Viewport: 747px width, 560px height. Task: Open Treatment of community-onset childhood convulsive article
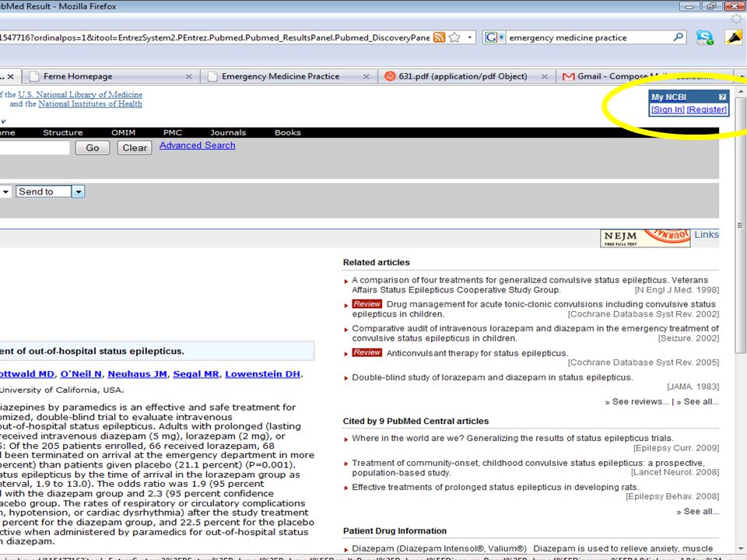coord(528,467)
